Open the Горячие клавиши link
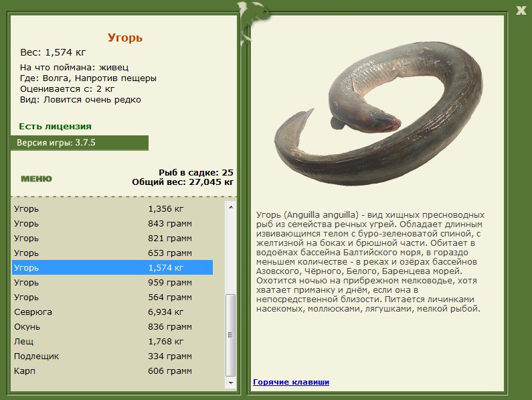Image resolution: width=532 pixels, height=400 pixels. pyautogui.click(x=291, y=382)
